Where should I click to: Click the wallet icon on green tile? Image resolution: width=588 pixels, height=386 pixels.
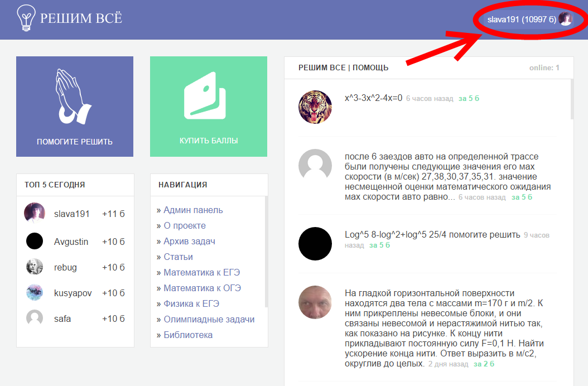pyautogui.click(x=206, y=96)
